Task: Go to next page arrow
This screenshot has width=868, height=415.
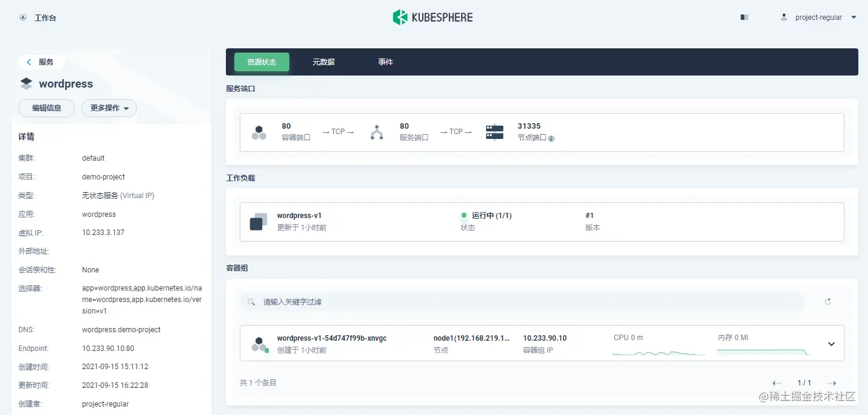Action: [x=831, y=383]
